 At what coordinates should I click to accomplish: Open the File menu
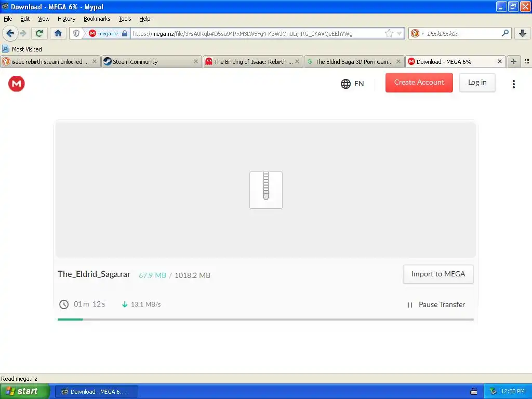click(8, 19)
